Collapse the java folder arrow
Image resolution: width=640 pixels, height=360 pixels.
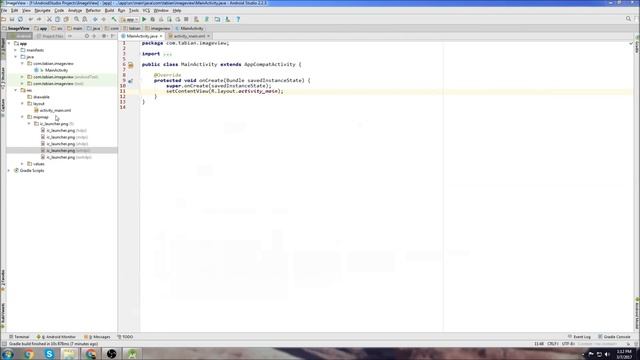(16, 57)
